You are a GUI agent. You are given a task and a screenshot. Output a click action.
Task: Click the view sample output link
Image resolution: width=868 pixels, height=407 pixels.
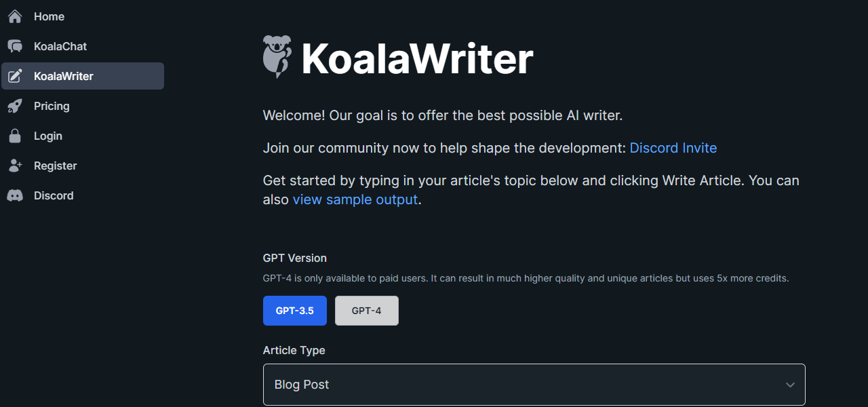[x=355, y=199]
